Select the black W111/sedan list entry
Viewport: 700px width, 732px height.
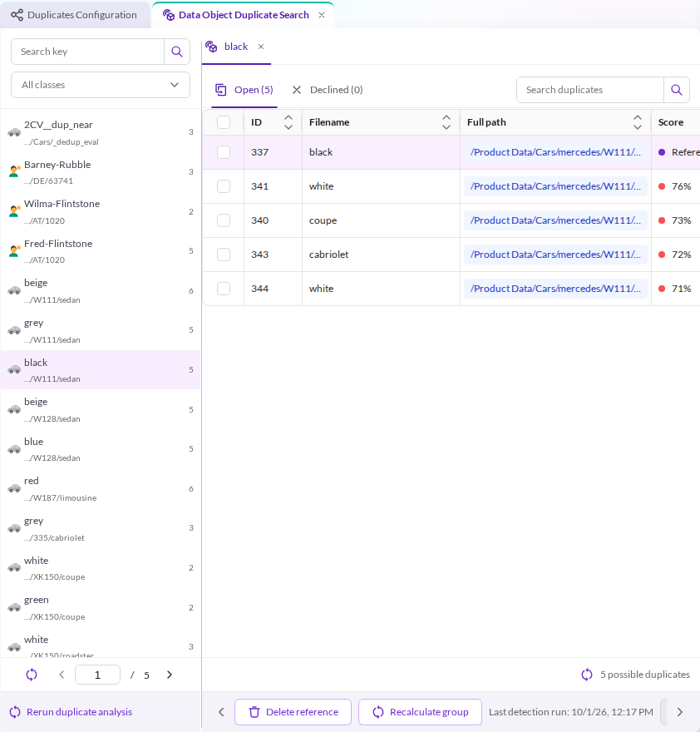click(x=101, y=369)
